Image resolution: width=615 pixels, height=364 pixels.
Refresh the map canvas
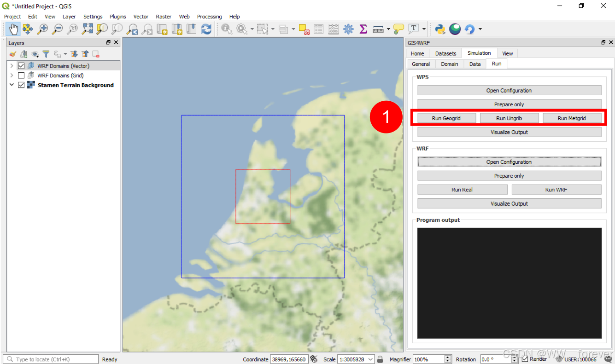point(206,29)
